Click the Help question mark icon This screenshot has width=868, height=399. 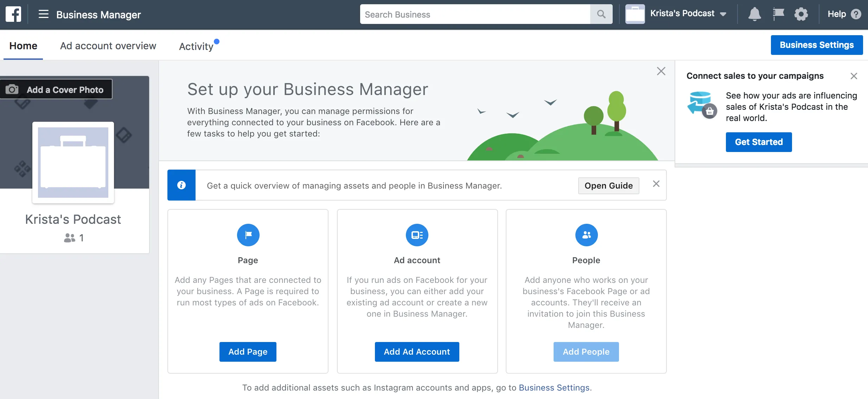coord(856,14)
